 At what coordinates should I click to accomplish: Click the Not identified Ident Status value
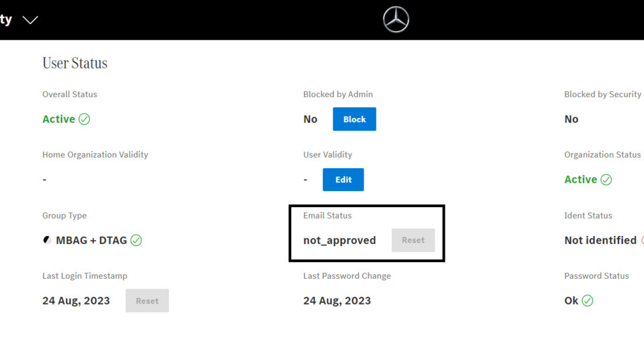[600, 240]
